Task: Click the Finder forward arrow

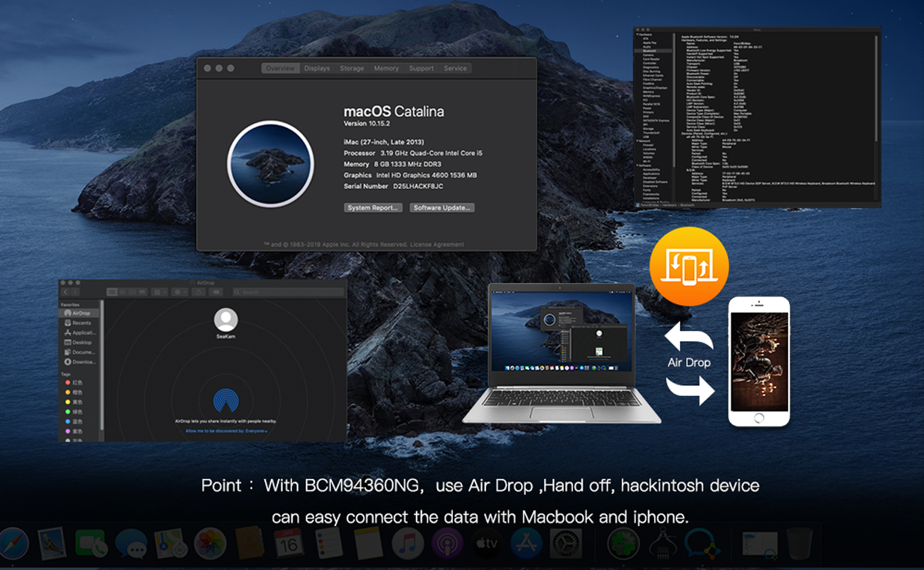Action: (75, 292)
